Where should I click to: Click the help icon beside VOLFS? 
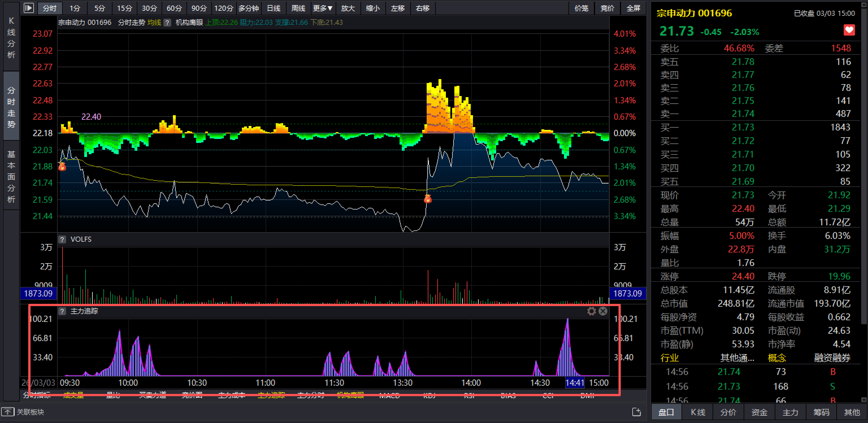point(62,239)
